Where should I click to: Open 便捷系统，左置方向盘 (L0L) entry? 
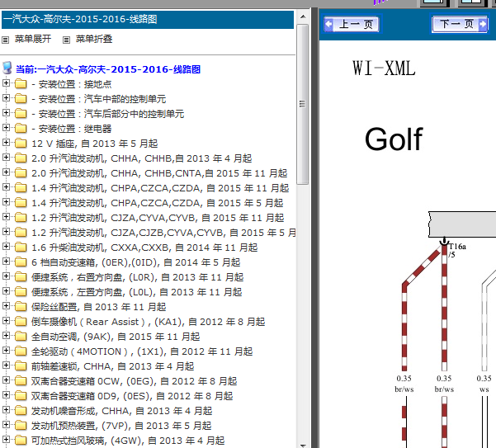[x=137, y=292]
